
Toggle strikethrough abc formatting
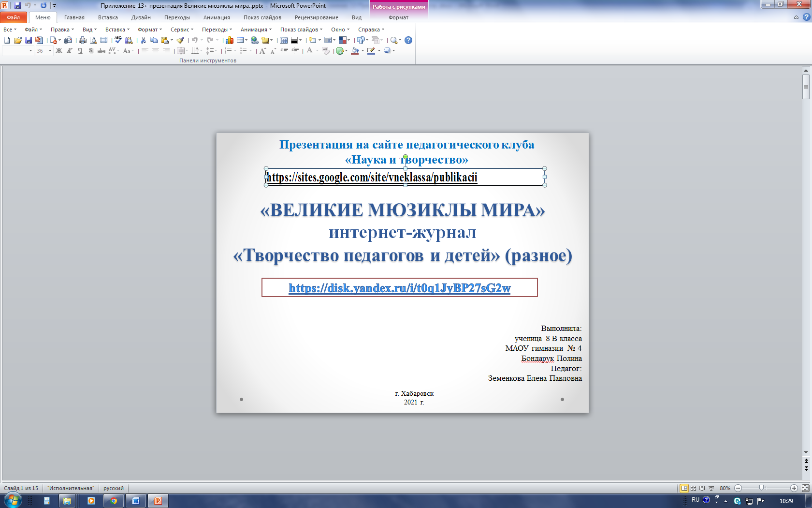coord(101,51)
